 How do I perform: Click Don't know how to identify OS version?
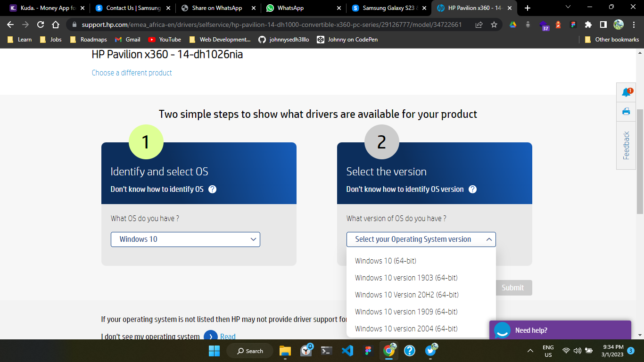(405, 189)
